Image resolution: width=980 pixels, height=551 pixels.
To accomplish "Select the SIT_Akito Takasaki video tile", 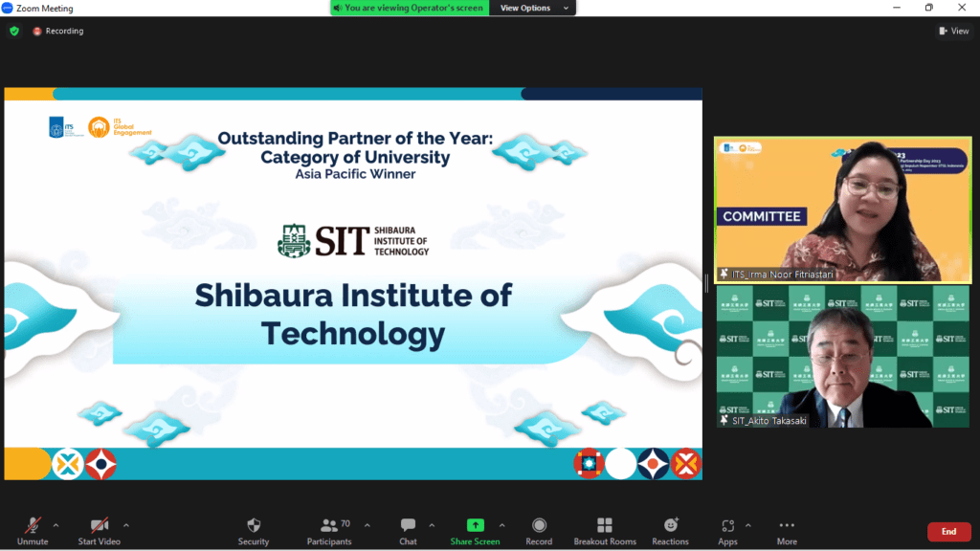I will (843, 357).
